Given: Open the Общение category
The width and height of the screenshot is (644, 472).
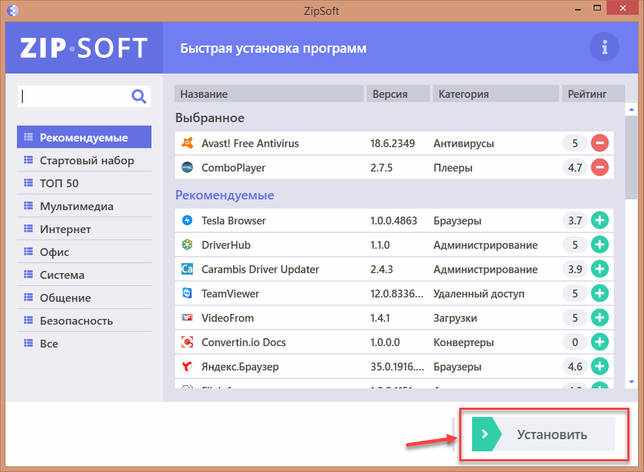Looking at the screenshot, I should coord(84,298).
